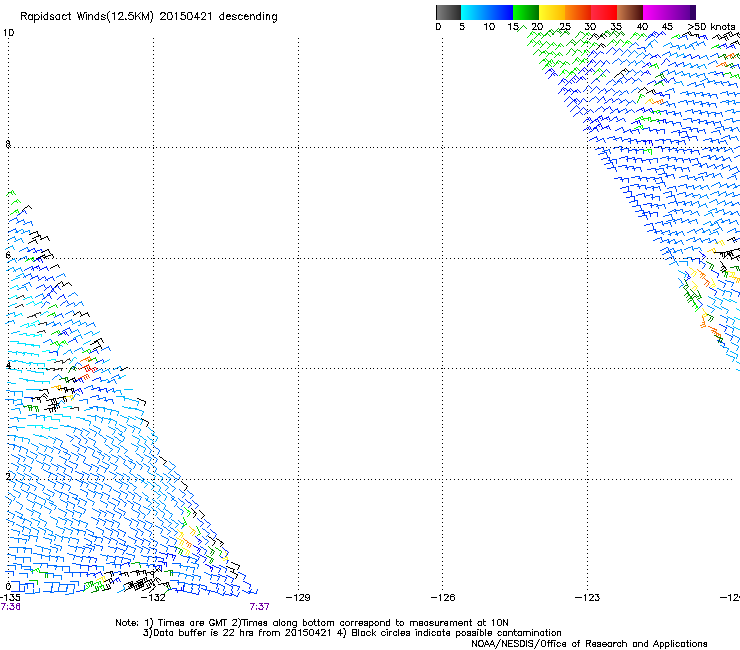Click the purple '7:37' time label

coord(260,607)
